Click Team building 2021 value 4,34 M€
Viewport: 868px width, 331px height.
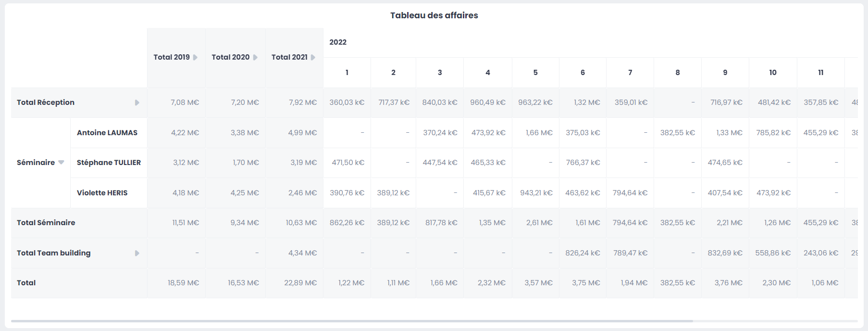click(x=302, y=253)
